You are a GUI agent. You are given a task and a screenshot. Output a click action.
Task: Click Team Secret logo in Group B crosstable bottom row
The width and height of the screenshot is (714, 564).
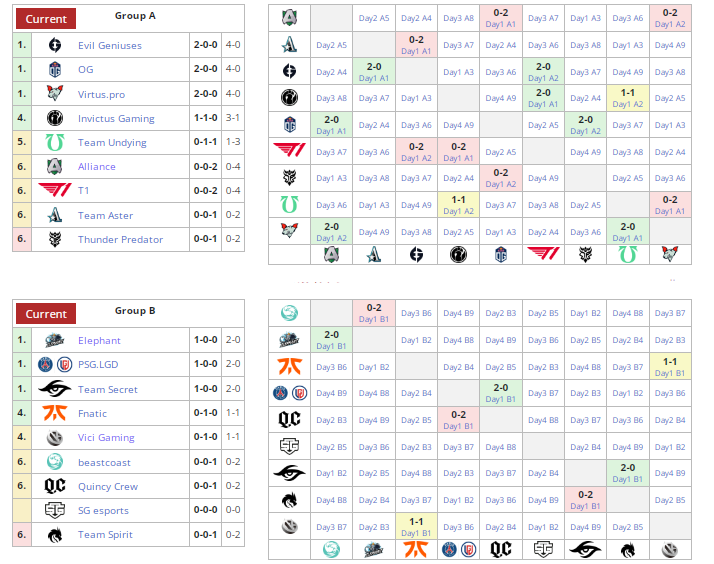tap(585, 549)
